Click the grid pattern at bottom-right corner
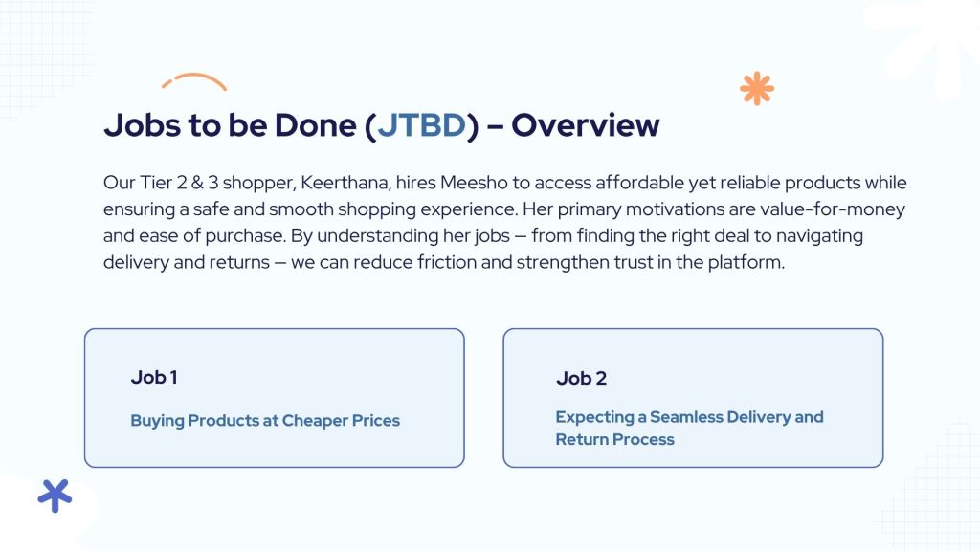 point(933,497)
